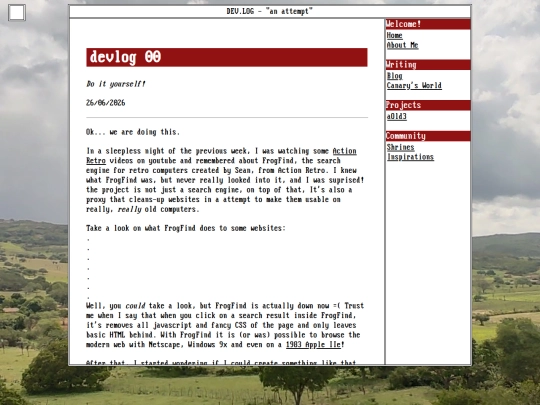Click 'Take a look on what FrogFind does' line
This screenshot has height=405, width=540.
pos(186,228)
